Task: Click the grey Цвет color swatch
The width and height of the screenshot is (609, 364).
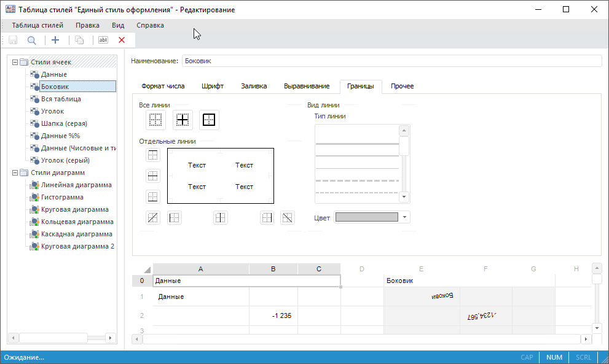Action: click(367, 217)
